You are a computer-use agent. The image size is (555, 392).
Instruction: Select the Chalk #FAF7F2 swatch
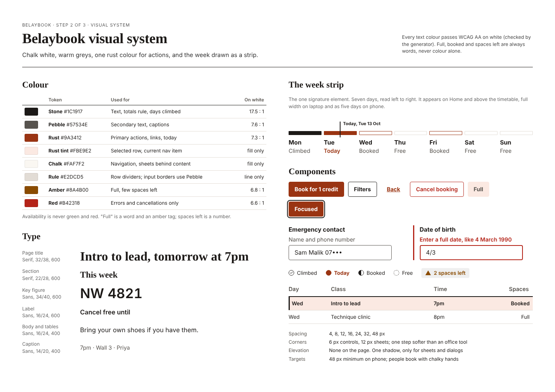coord(31,164)
